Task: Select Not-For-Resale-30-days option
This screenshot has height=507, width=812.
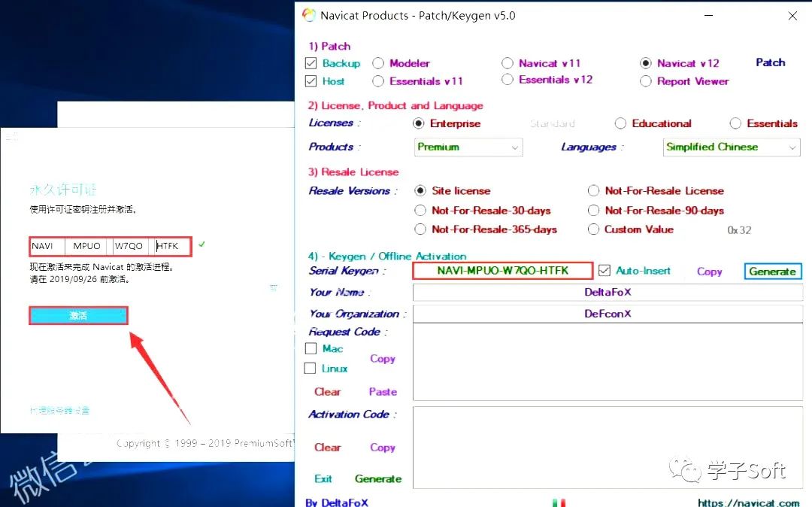Action: click(420, 211)
